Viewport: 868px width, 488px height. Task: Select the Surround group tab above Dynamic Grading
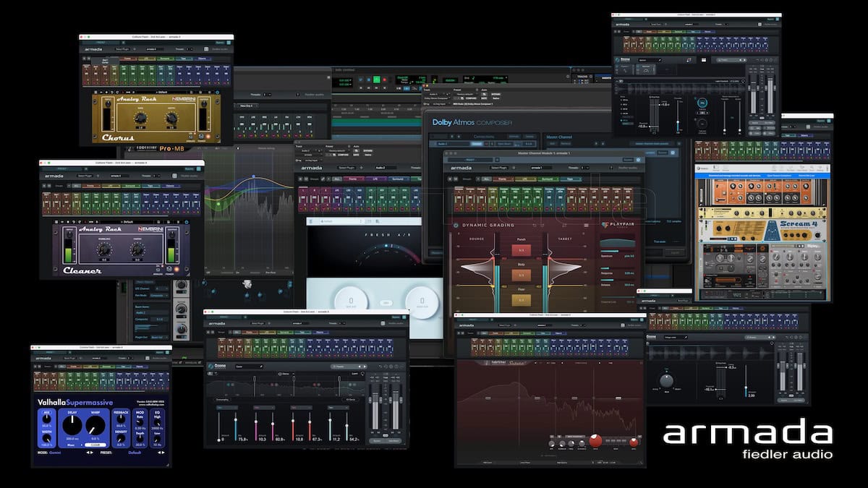point(550,178)
